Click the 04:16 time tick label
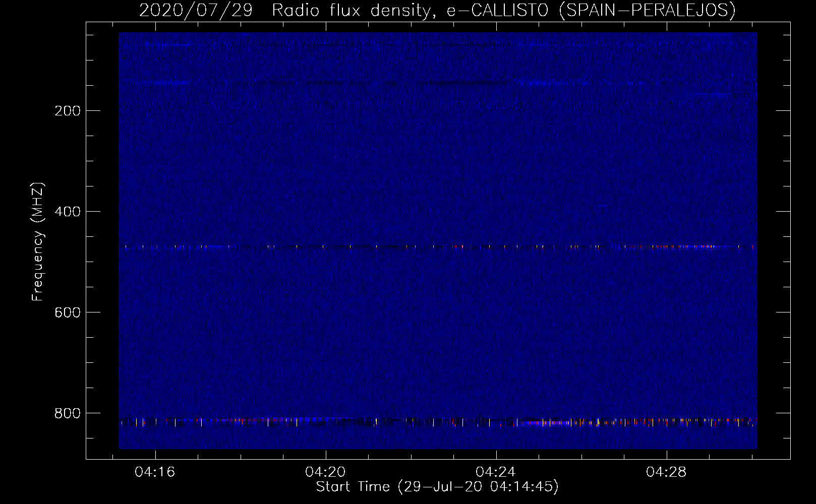The image size is (816, 504). coord(155,472)
